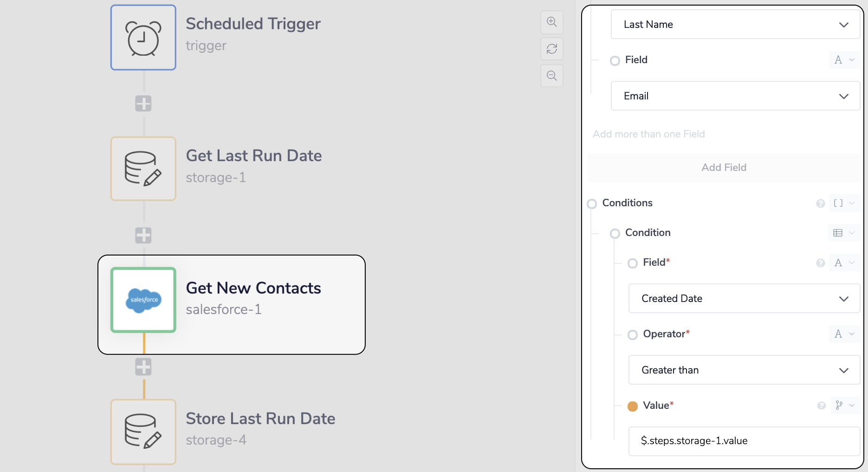The width and height of the screenshot is (868, 472).
Task: Click the refresh view icon between zoom controls
Action: coord(551,49)
